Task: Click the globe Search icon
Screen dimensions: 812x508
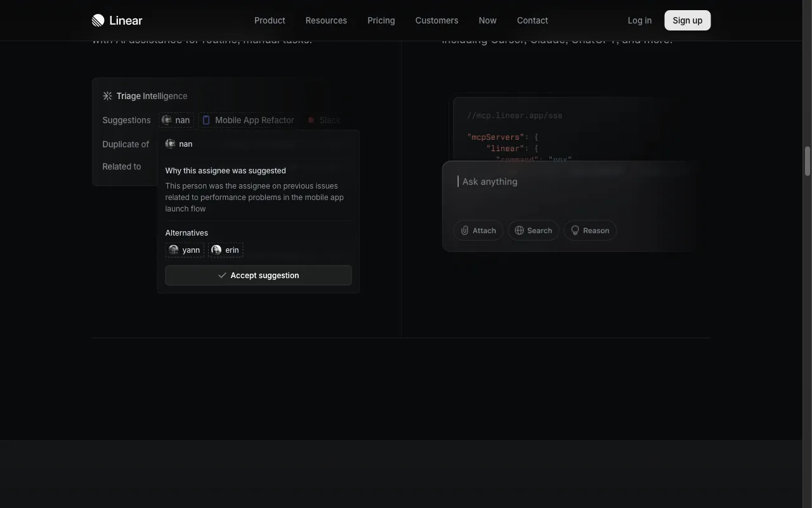Action: coord(519,231)
